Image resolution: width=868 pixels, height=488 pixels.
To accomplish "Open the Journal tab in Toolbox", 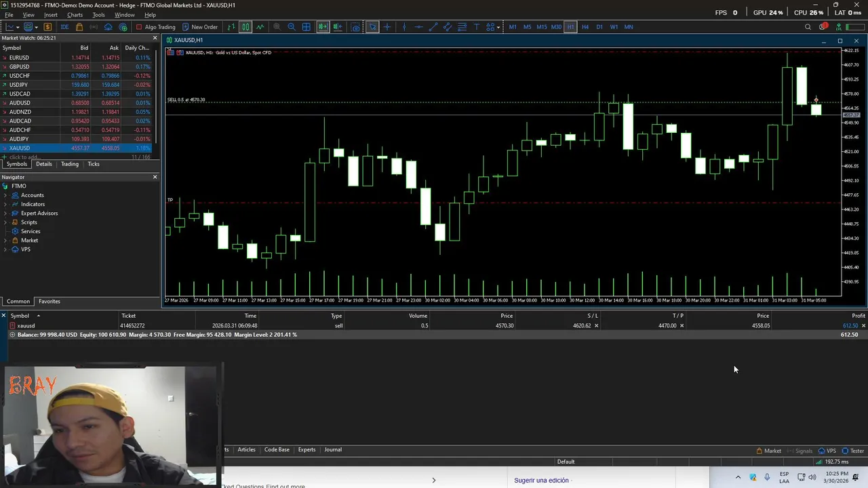I will point(333,450).
